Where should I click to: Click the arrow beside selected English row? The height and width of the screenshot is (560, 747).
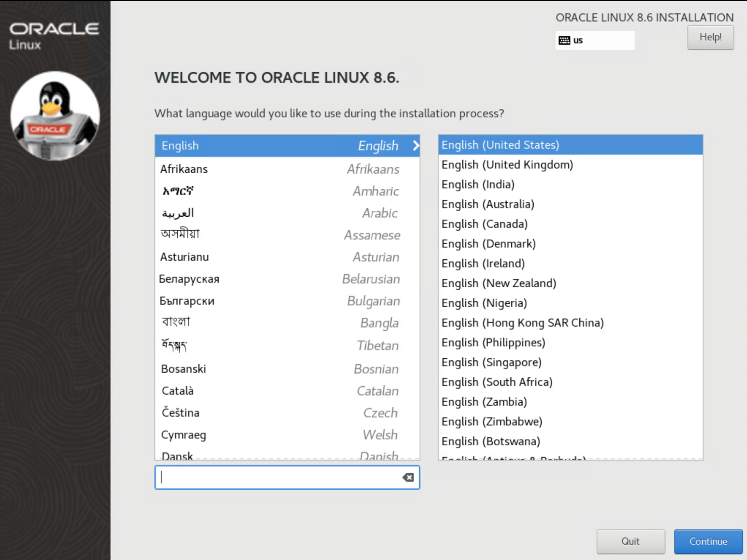[x=416, y=146]
